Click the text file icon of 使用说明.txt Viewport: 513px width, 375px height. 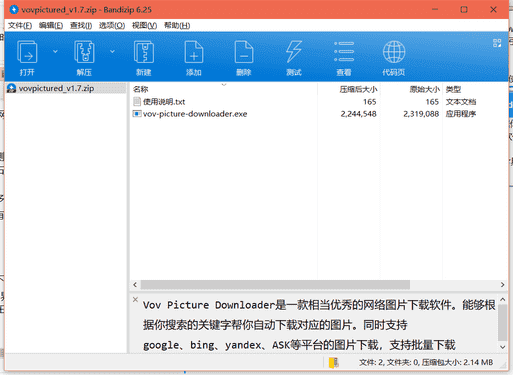(x=137, y=102)
